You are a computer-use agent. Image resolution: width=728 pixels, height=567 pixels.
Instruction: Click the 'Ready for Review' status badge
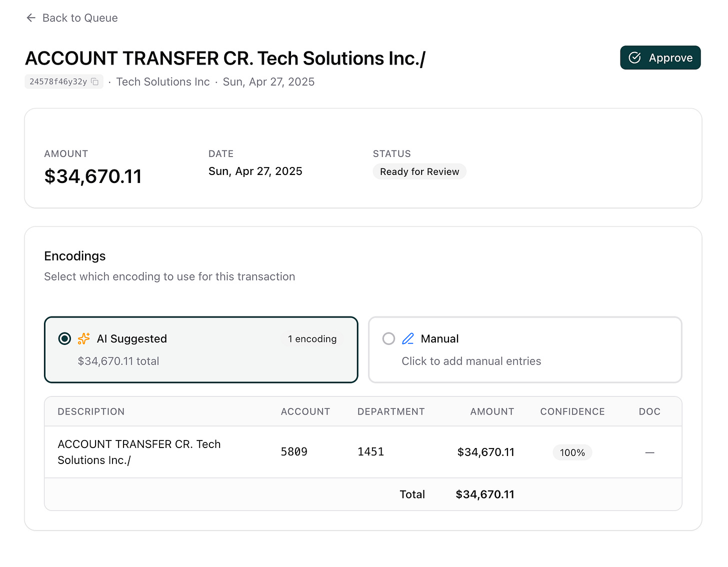point(419,171)
